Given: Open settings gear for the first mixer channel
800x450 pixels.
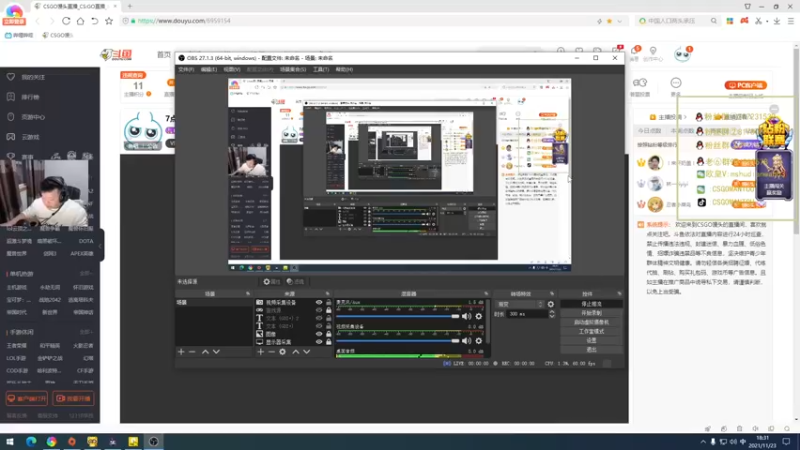Looking at the screenshot, I should click(479, 316).
